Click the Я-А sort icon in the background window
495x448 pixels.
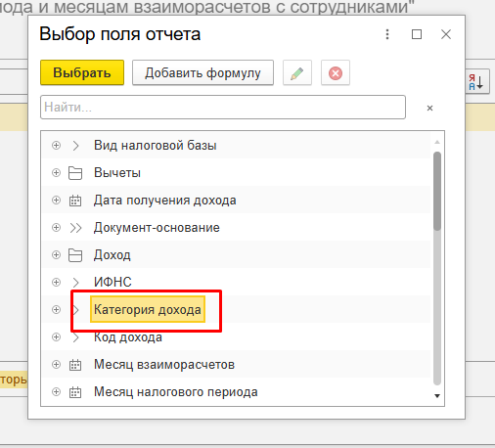(476, 81)
